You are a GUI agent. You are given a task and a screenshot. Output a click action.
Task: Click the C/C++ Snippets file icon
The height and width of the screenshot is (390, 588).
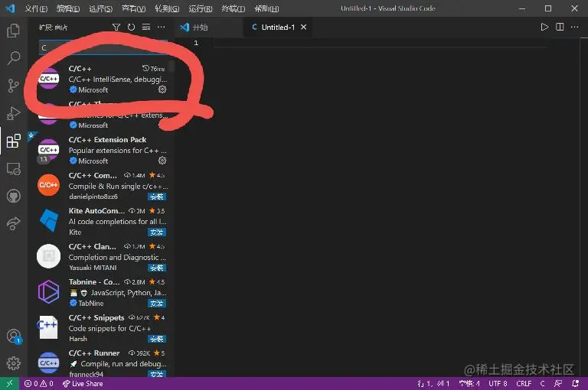point(48,327)
